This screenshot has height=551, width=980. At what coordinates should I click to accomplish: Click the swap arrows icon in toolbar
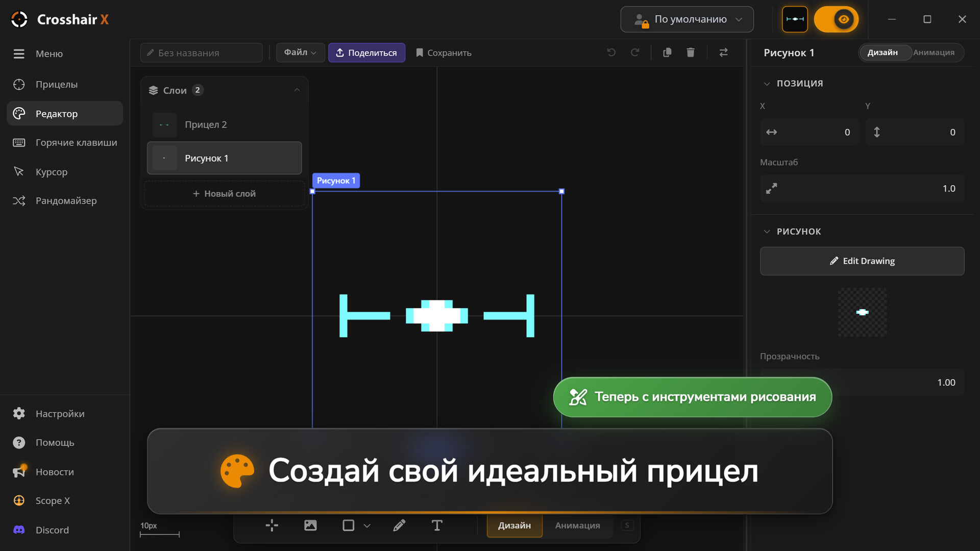click(723, 53)
